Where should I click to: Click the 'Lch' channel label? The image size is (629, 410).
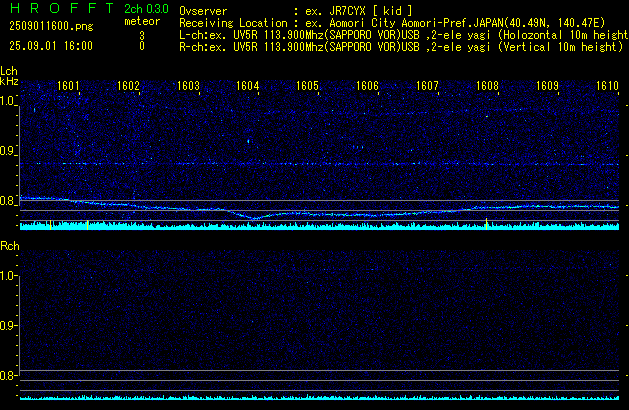coord(9,71)
